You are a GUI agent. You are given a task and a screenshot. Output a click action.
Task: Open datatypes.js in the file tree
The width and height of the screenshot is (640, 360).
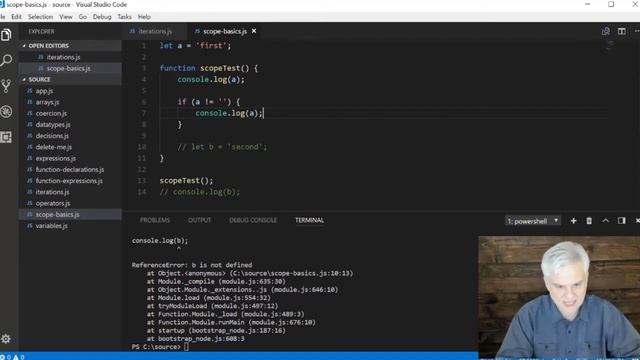tap(70, 124)
